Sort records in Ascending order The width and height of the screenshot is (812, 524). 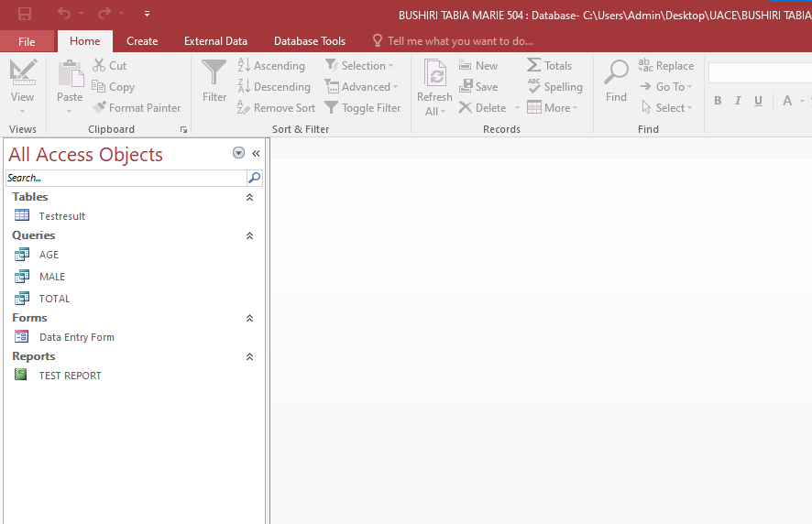point(271,66)
